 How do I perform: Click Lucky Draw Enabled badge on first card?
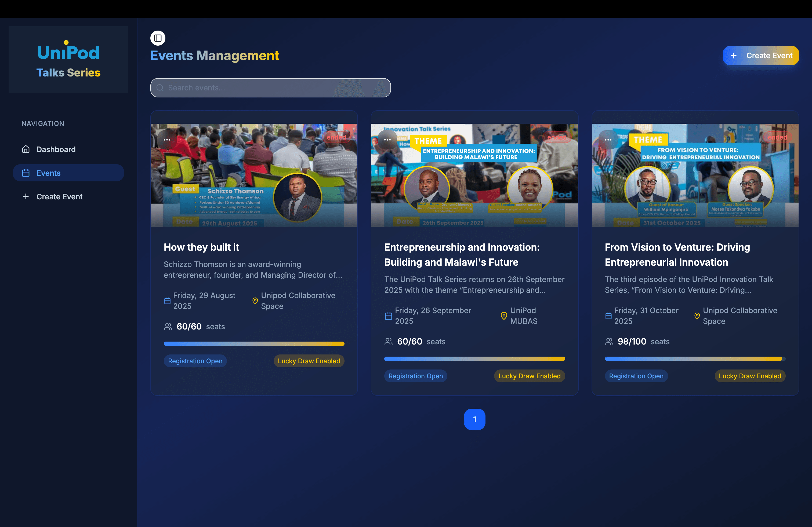pos(309,361)
